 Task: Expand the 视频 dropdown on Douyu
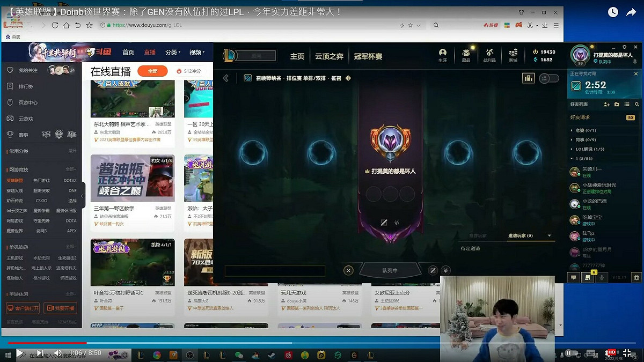point(197,52)
